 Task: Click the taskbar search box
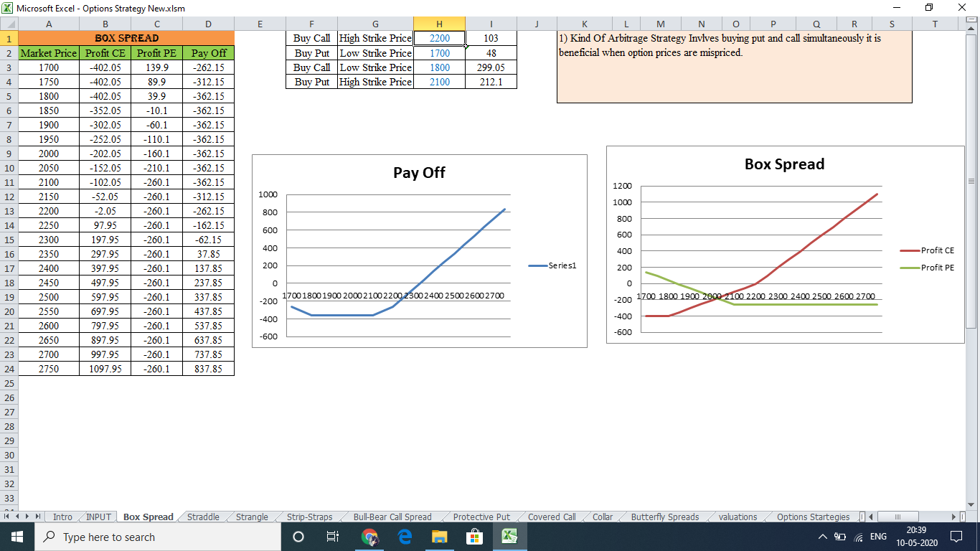click(156, 537)
